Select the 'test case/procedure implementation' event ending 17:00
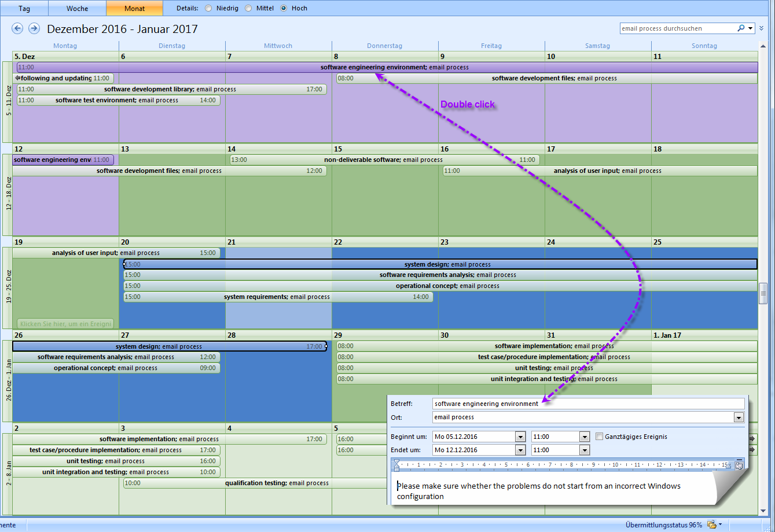 (x=116, y=450)
